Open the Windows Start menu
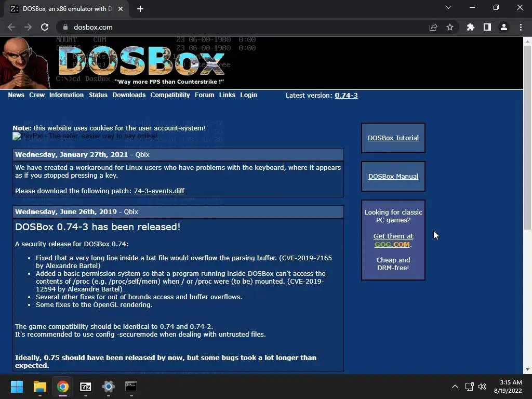The height and width of the screenshot is (399, 532). tap(17, 387)
